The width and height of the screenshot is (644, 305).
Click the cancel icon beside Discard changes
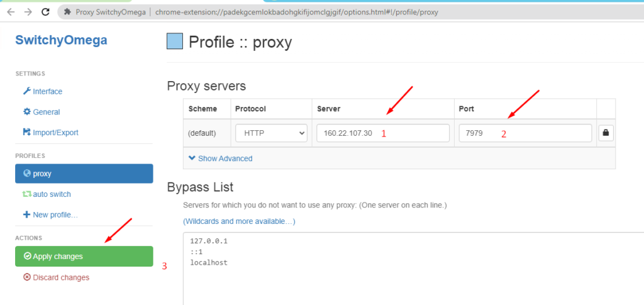point(27,277)
